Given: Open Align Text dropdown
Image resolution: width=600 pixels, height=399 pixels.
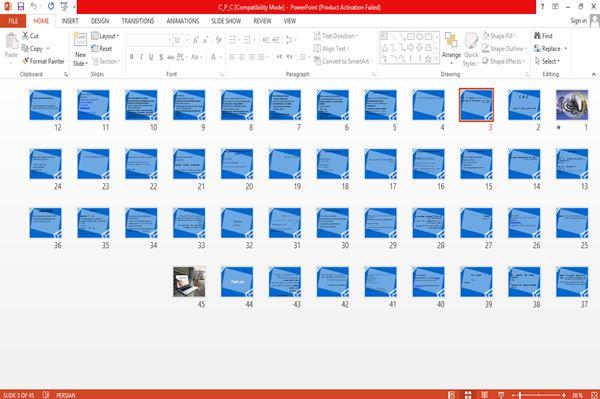Looking at the screenshot, I should pyautogui.click(x=331, y=49).
